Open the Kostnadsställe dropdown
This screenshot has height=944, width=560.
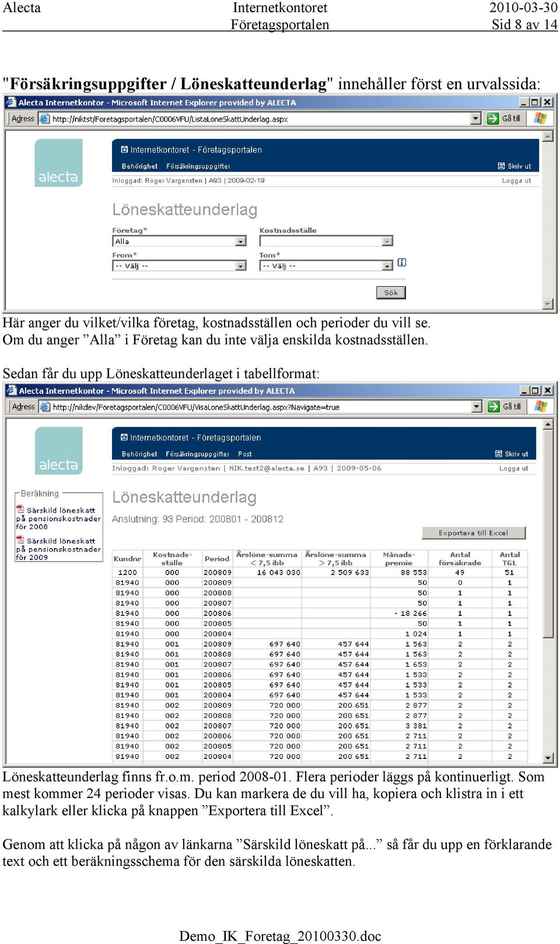pyautogui.click(x=326, y=241)
